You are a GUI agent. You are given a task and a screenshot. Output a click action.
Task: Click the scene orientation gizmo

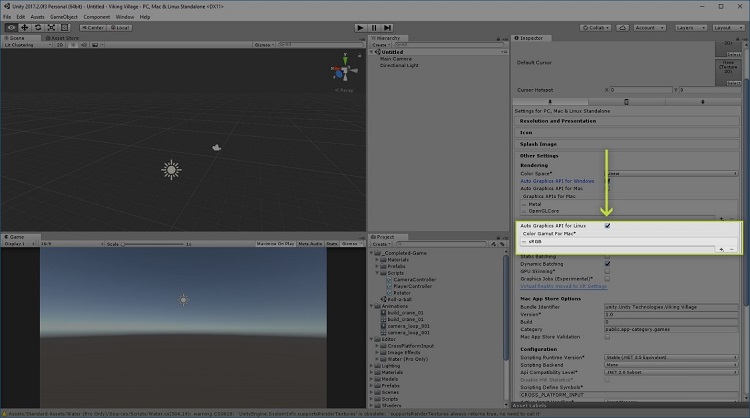coord(338,73)
